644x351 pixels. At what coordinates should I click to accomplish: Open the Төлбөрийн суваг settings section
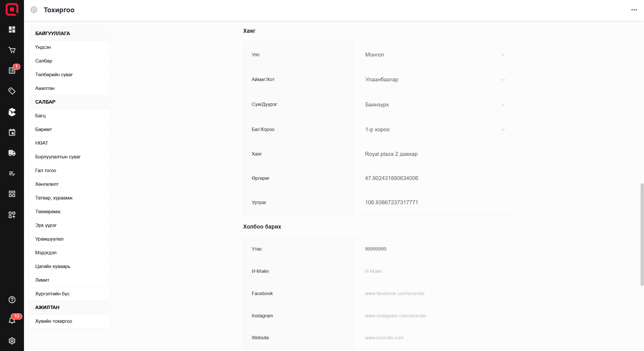click(54, 74)
